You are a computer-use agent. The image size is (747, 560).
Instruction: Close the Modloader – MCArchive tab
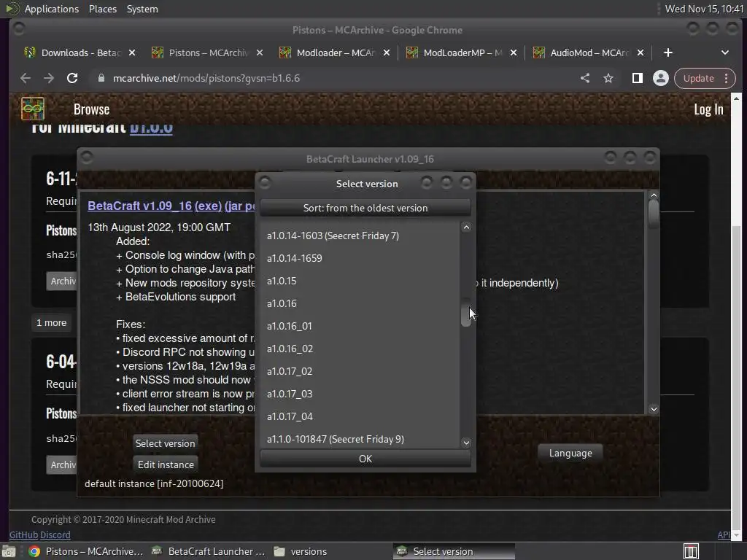point(387,52)
